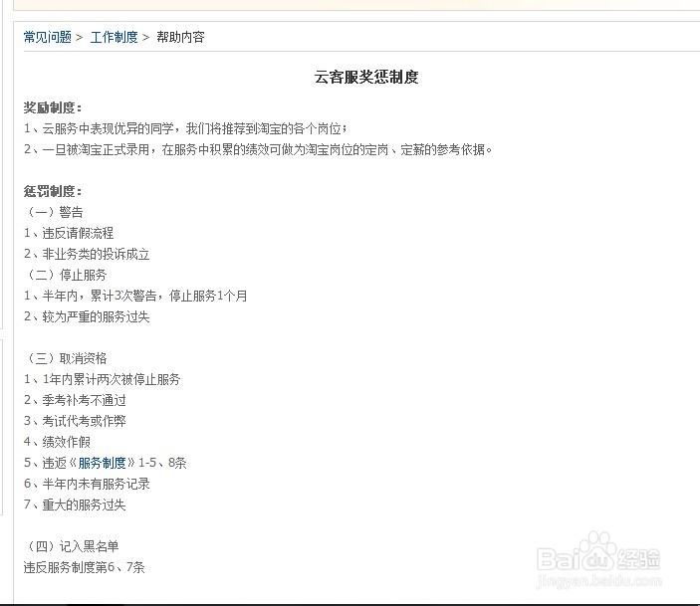Click the 奖励制度 heading

coord(53,107)
